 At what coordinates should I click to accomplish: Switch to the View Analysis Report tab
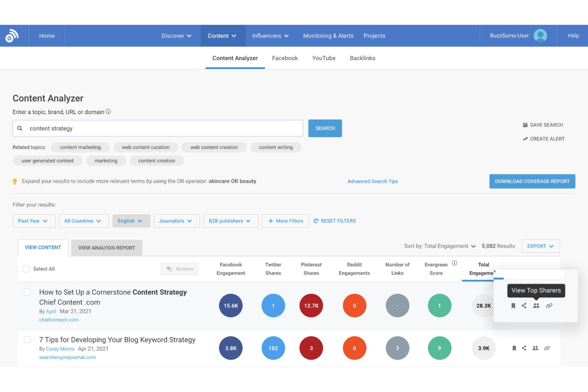(x=106, y=247)
